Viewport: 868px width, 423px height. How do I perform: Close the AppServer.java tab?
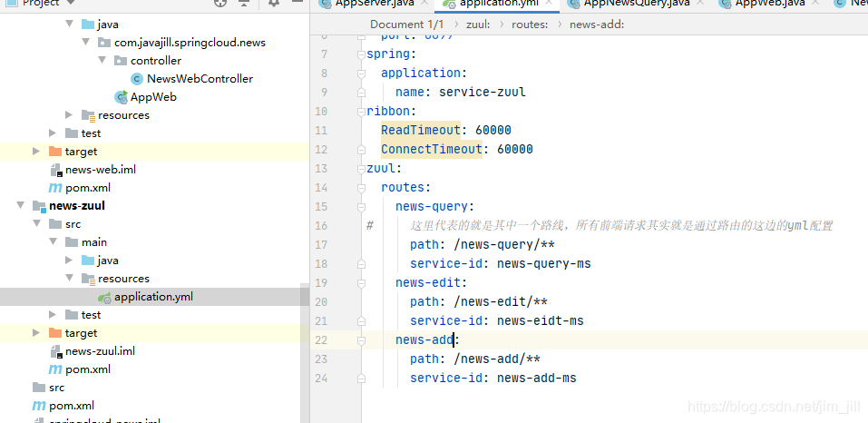(x=424, y=3)
